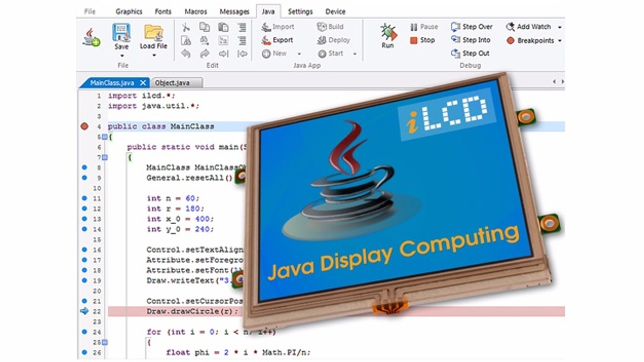
Task: Toggle breakpoint dot on line 9
Action: click(84, 178)
